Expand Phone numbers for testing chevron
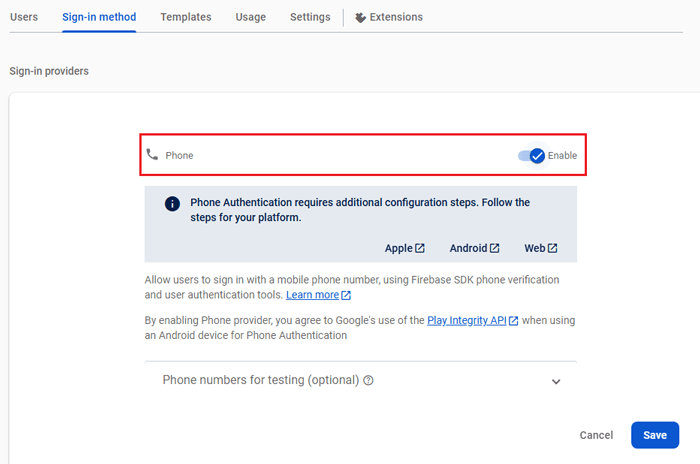Viewport: 700px width, 464px height. pos(556,381)
